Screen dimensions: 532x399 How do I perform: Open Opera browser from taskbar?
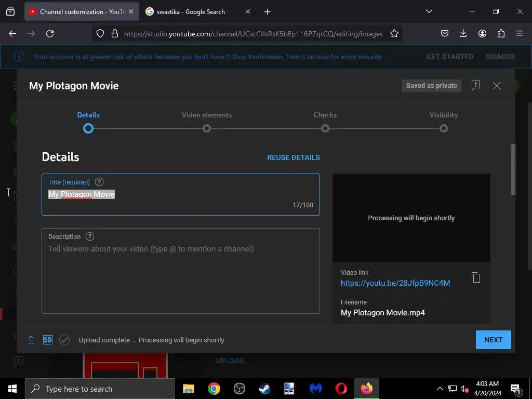click(x=341, y=389)
